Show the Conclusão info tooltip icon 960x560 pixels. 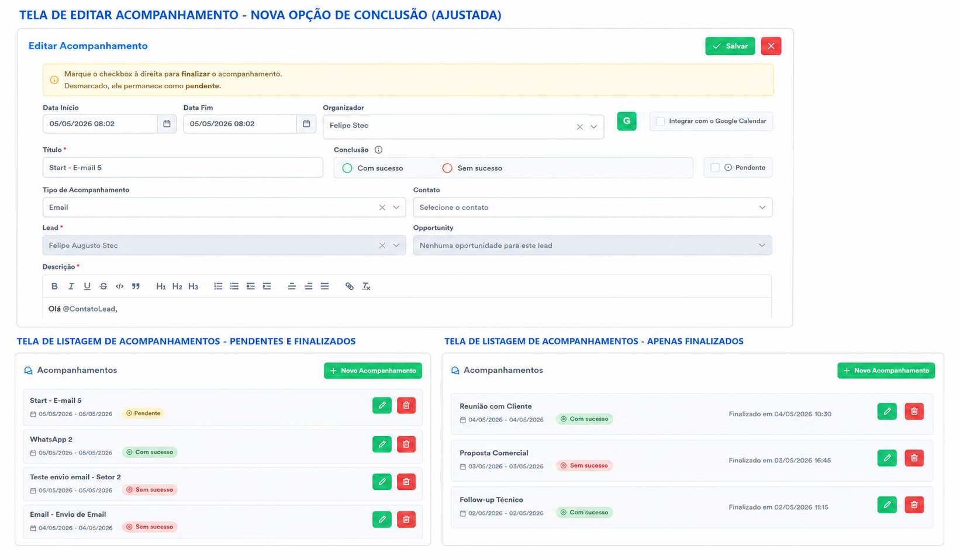coord(378,150)
